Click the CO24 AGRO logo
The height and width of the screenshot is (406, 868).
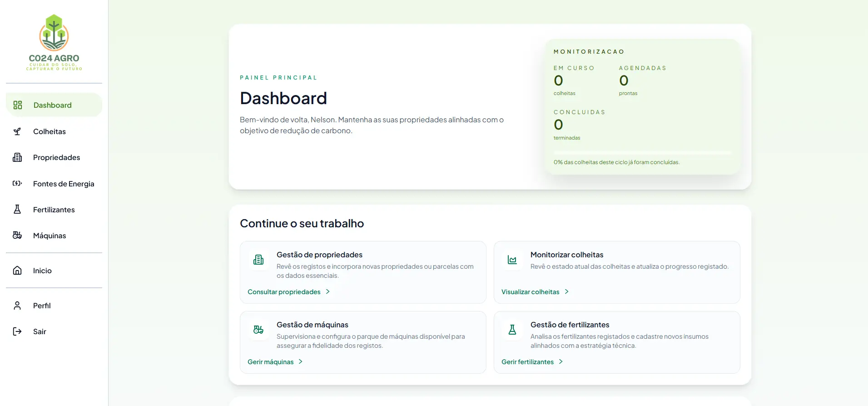(54, 42)
